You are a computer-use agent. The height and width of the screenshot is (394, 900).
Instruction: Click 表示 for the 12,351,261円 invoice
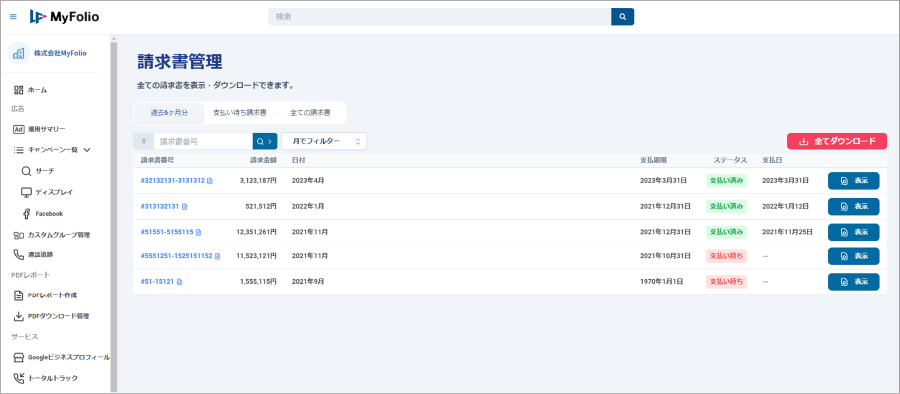(854, 232)
